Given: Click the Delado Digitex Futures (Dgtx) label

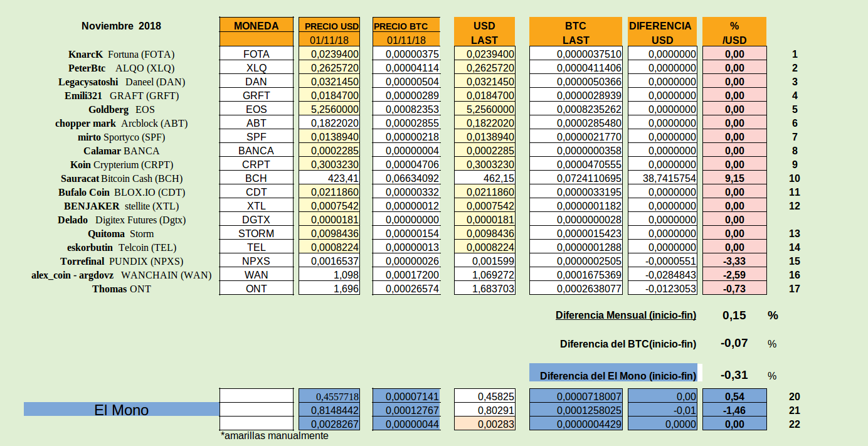Looking at the screenshot, I should (122, 220).
